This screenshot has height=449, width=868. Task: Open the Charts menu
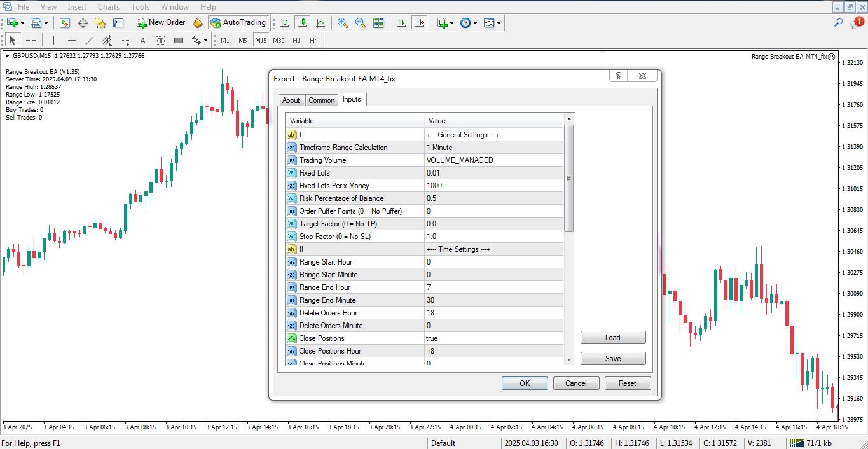[x=108, y=6]
